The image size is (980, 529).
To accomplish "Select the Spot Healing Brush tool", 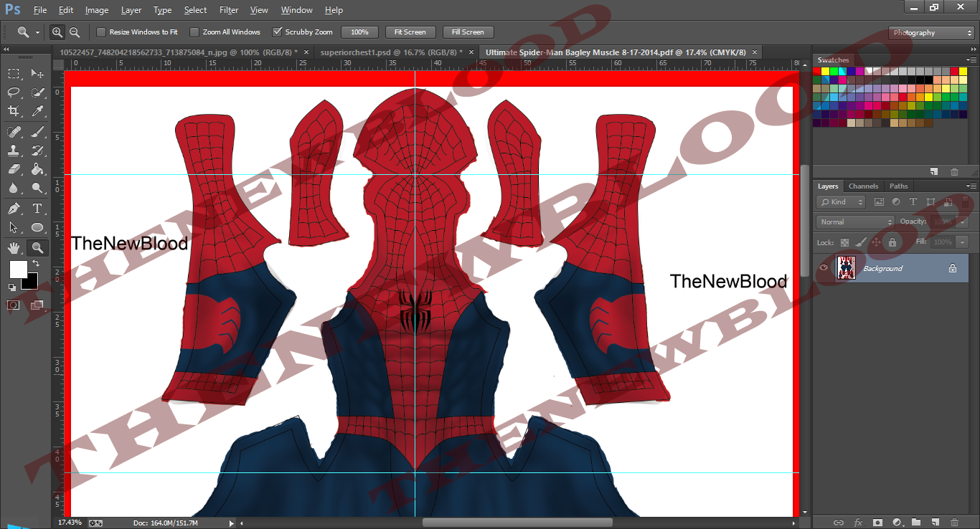I will [x=14, y=132].
